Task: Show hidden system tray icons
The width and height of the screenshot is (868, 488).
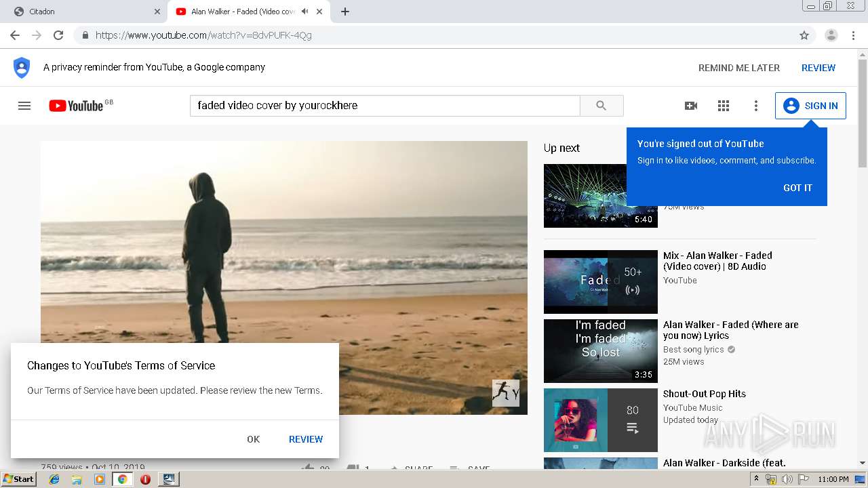Action: pos(756,479)
